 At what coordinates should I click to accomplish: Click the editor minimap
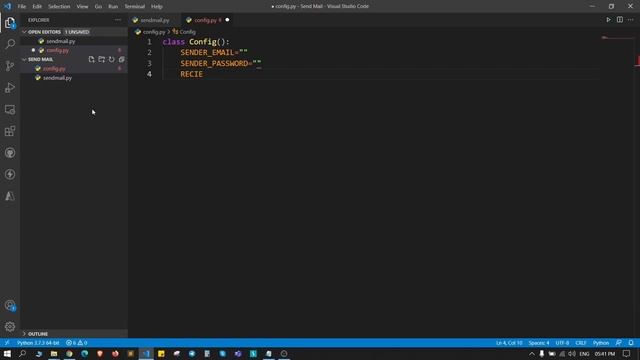pos(618,38)
